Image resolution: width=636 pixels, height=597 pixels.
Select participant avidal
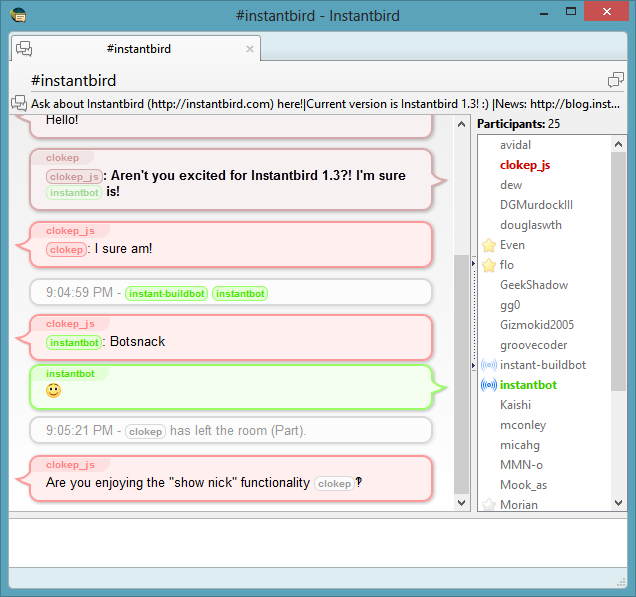[545, 145]
